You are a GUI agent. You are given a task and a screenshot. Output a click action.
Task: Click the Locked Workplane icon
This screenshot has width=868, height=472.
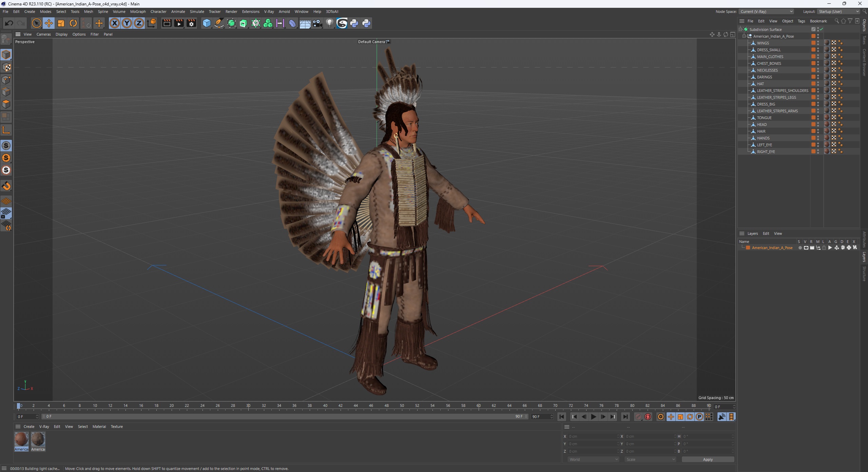point(6,213)
